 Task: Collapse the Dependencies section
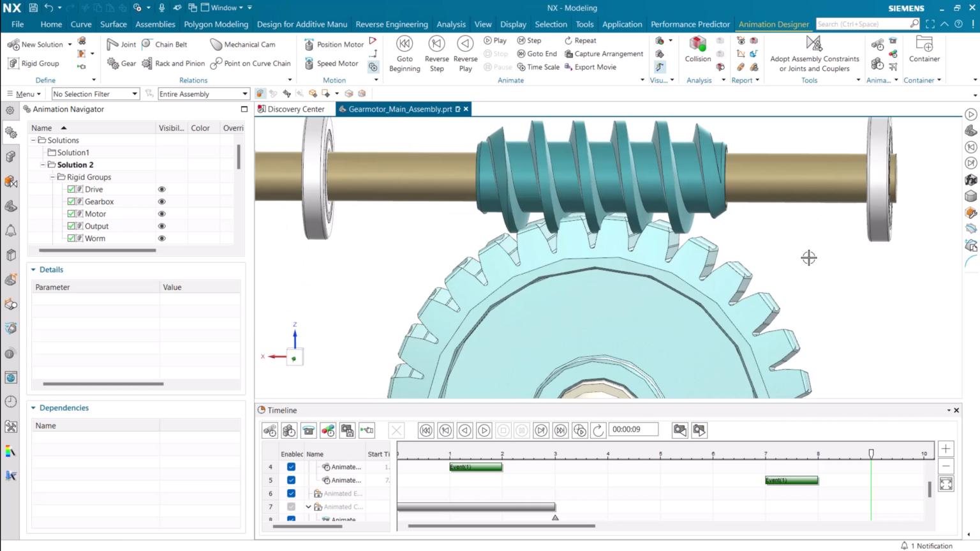(x=33, y=408)
